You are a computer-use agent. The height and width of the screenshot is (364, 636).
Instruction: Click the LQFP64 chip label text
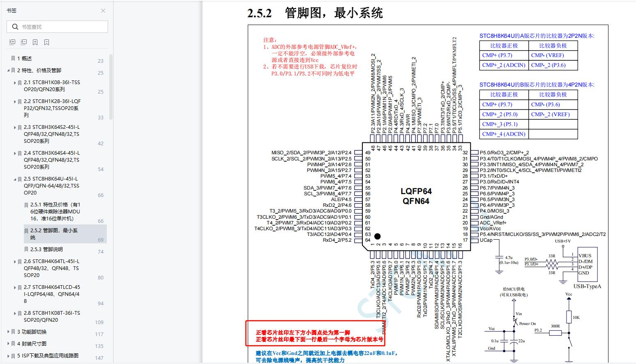pyautogui.click(x=416, y=191)
